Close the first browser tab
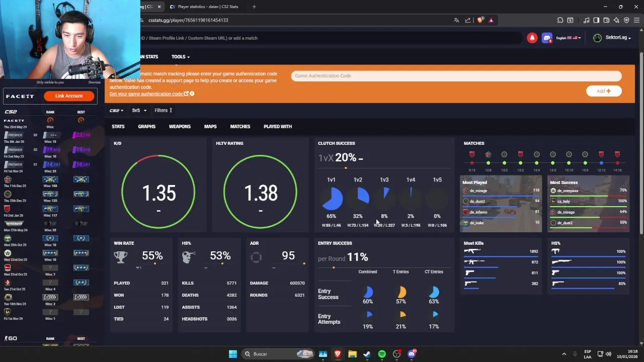Image resolution: width=644 pixels, height=362 pixels. tap(159, 7)
